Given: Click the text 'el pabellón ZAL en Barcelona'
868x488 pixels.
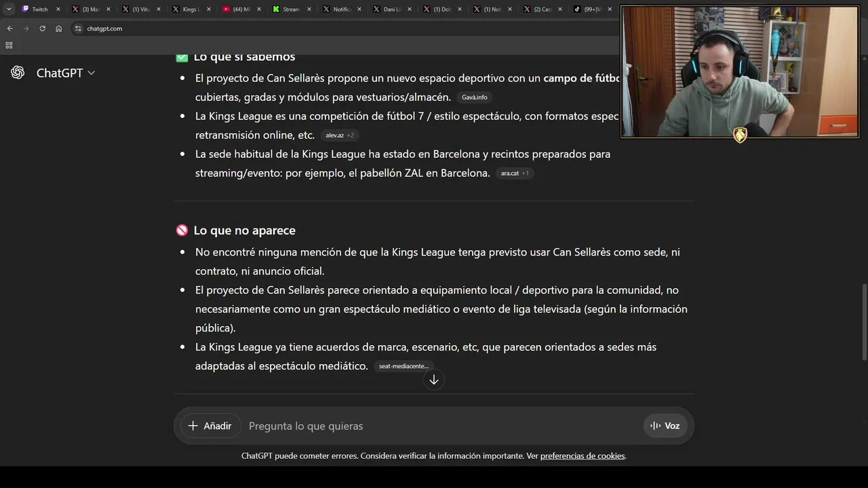Looking at the screenshot, I should (x=418, y=173).
